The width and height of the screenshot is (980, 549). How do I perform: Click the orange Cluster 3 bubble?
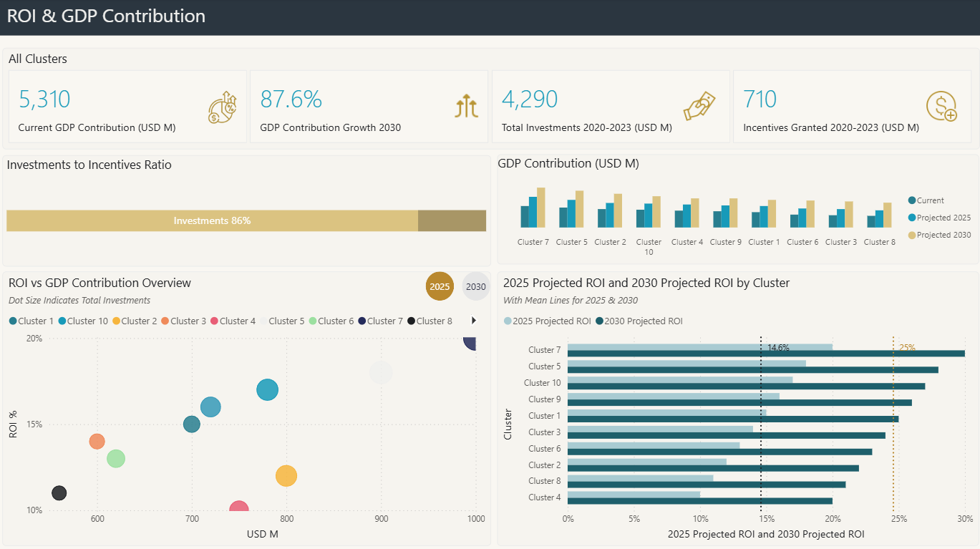(x=97, y=442)
